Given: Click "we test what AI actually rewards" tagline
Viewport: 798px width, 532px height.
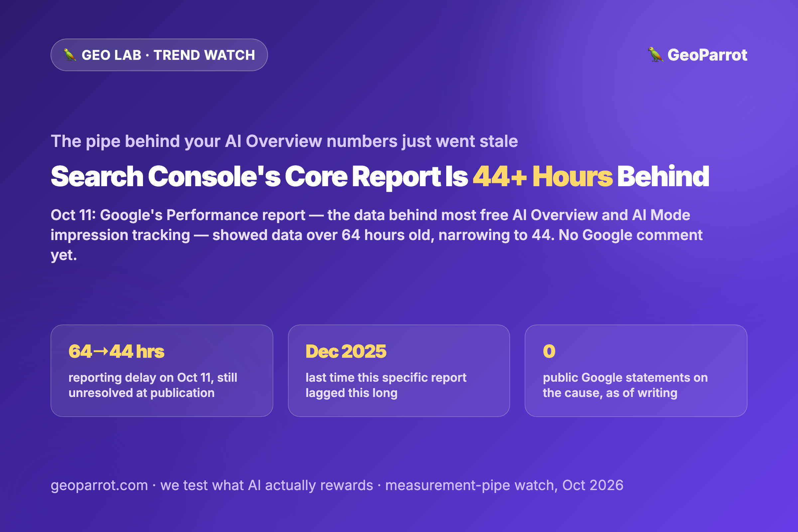Looking at the screenshot, I should [x=267, y=485].
